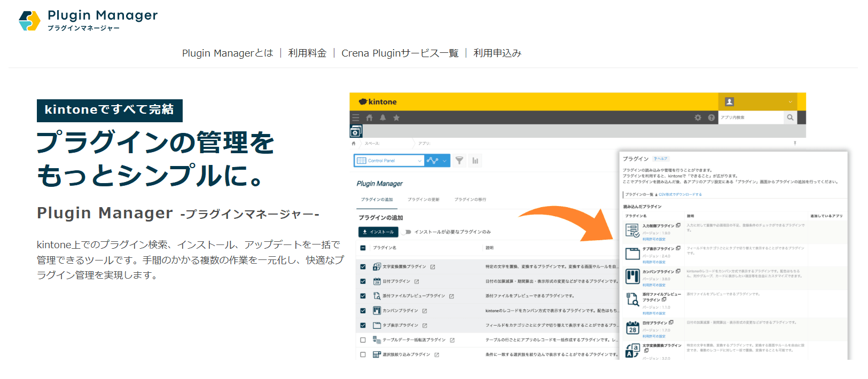Click the ヘルプ link beside プラグイン title
The image size is (868, 379).
(661, 159)
